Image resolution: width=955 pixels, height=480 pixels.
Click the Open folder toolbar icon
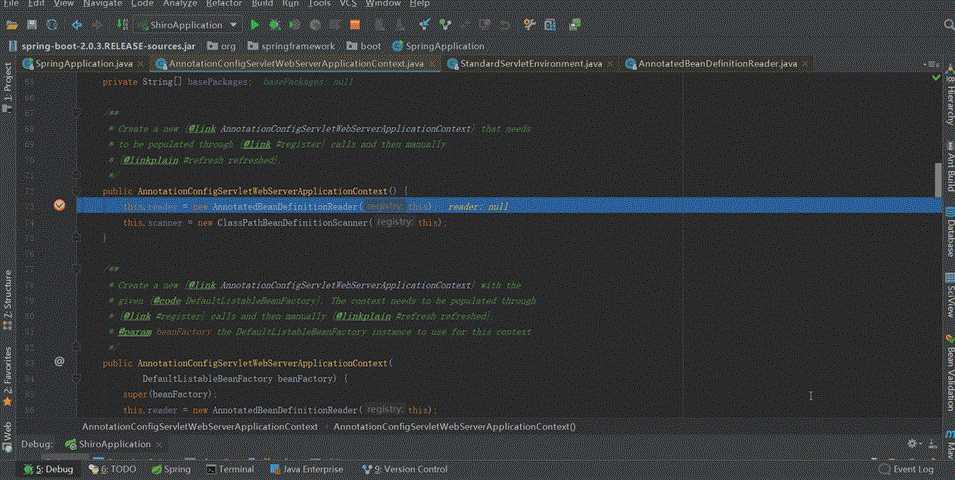coord(12,25)
